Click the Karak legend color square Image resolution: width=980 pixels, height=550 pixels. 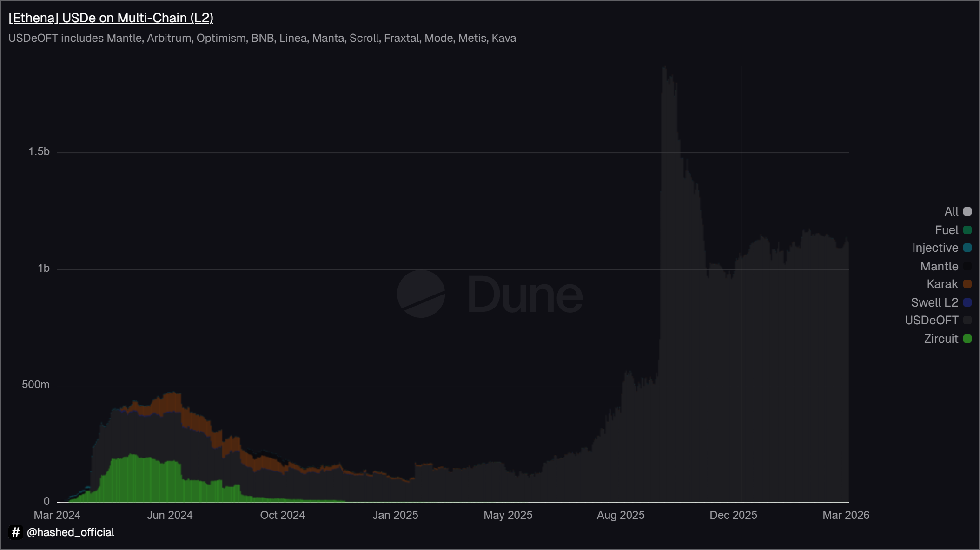967,284
